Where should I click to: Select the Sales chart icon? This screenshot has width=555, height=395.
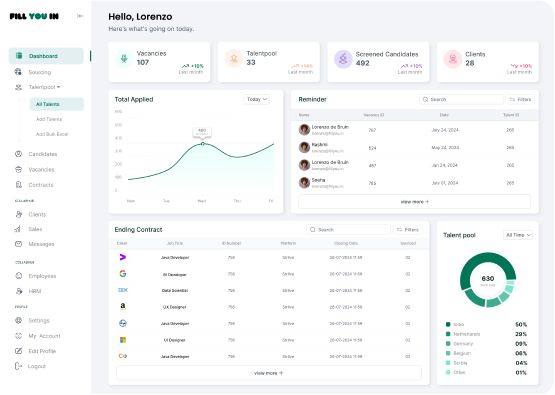(x=18, y=229)
